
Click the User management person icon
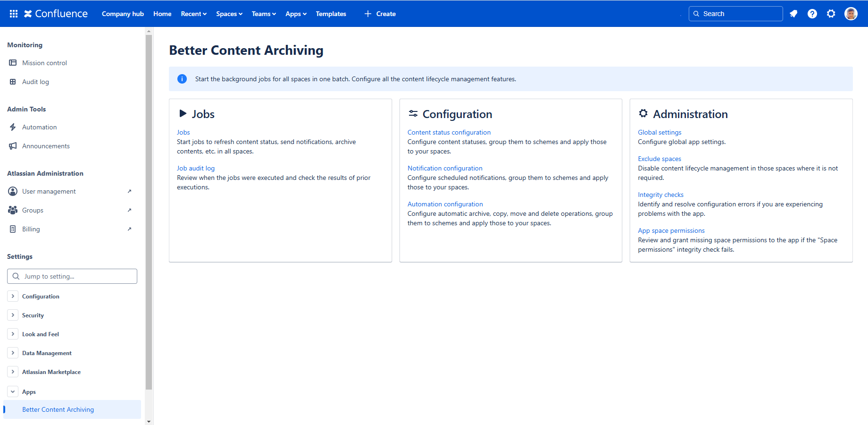[x=13, y=191]
